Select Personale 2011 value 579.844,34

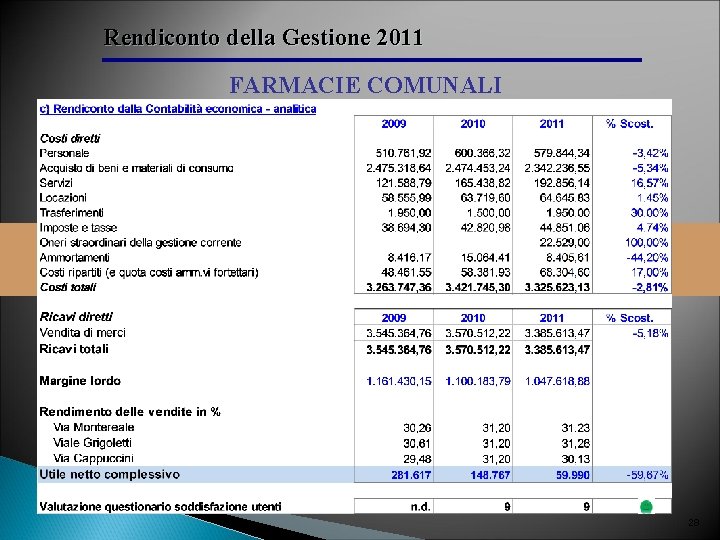pyautogui.click(x=561, y=153)
